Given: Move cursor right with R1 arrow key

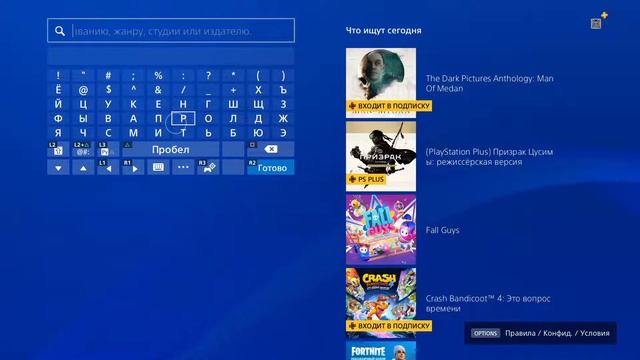Looking at the screenshot, I should coord(133,167).
